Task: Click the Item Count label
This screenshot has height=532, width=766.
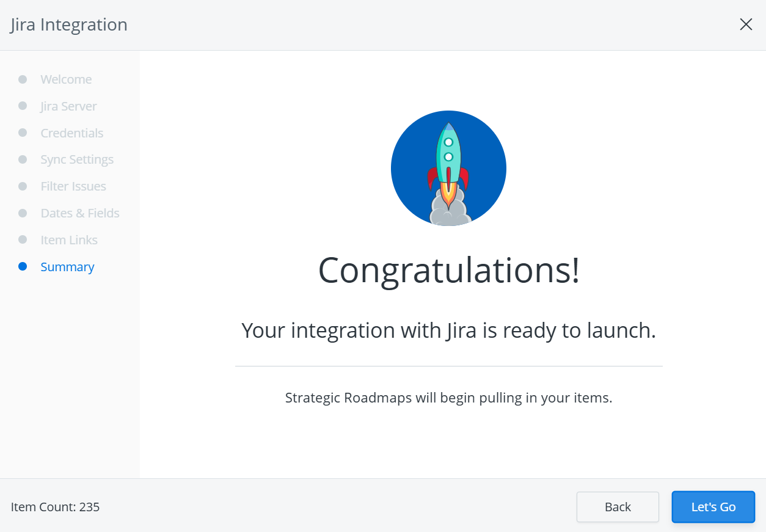Action: 55,506
